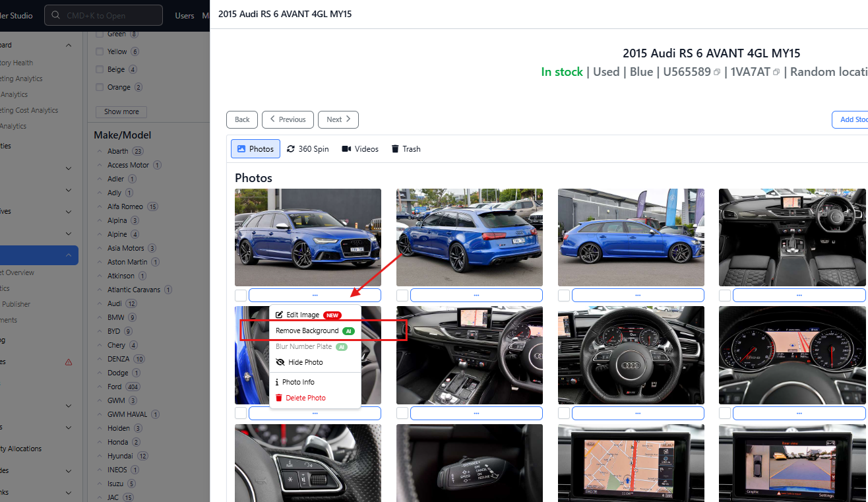This screenshot has width=868, height=502.
Task: Click Blur Number Plate in the context menu
Action: click(x=315, y=347)
